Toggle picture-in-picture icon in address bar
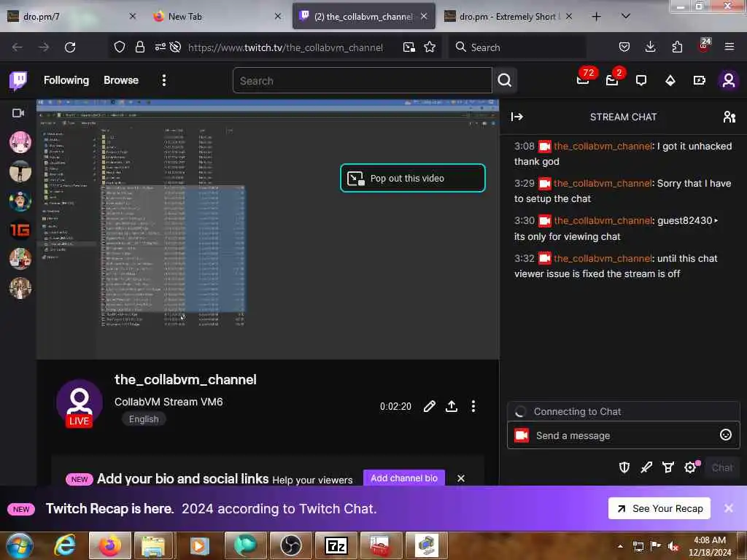The image size is (747, 560). 409,47
